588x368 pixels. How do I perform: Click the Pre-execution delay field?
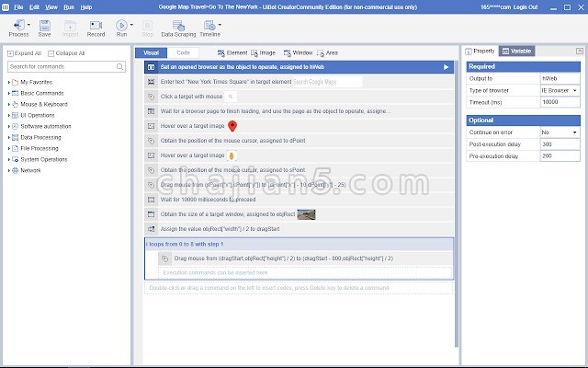[x=560, y=155]
